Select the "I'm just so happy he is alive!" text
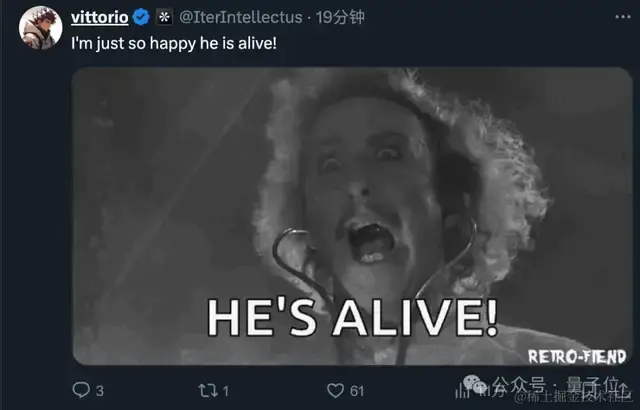The image size is (640, 410). coord(174,43)
